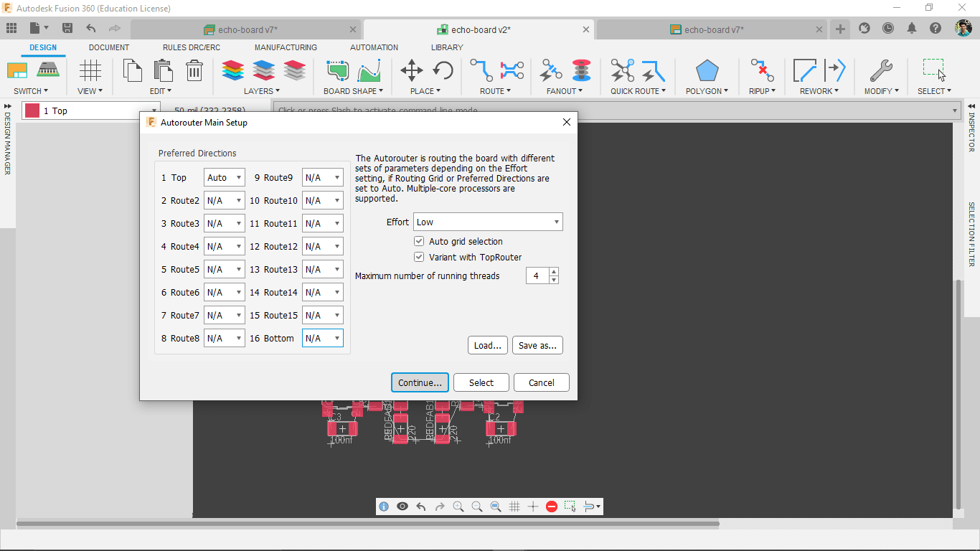Toggle Auto grid selection checkbox

419,241
